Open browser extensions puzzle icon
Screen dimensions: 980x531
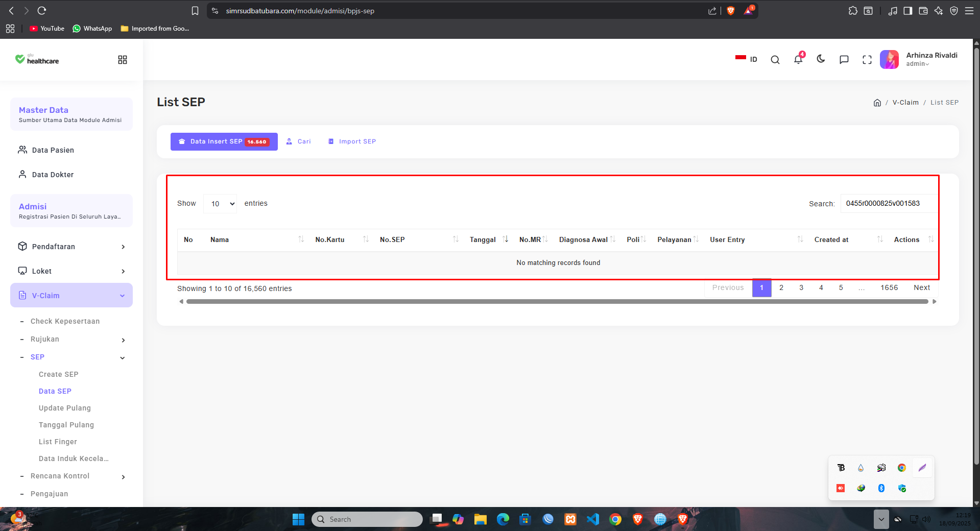point(853,11)
